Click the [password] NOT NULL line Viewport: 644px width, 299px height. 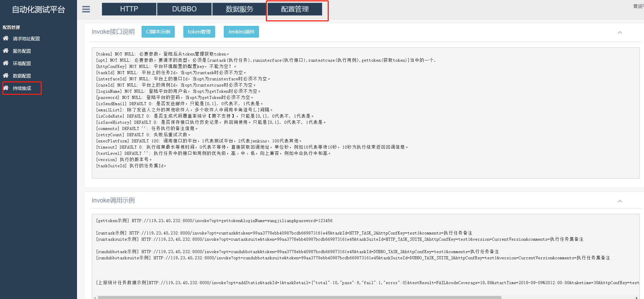(175, 98)
